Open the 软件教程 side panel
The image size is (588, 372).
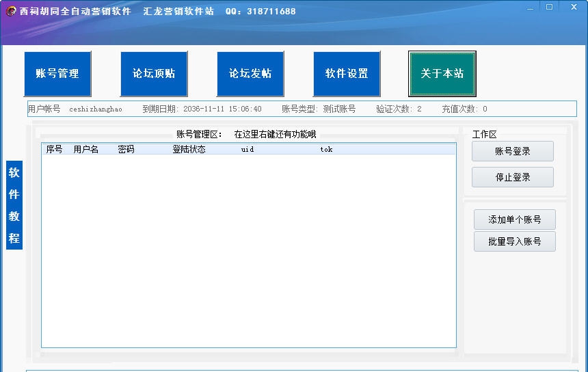pyautogui.click(x=14, y=205)
